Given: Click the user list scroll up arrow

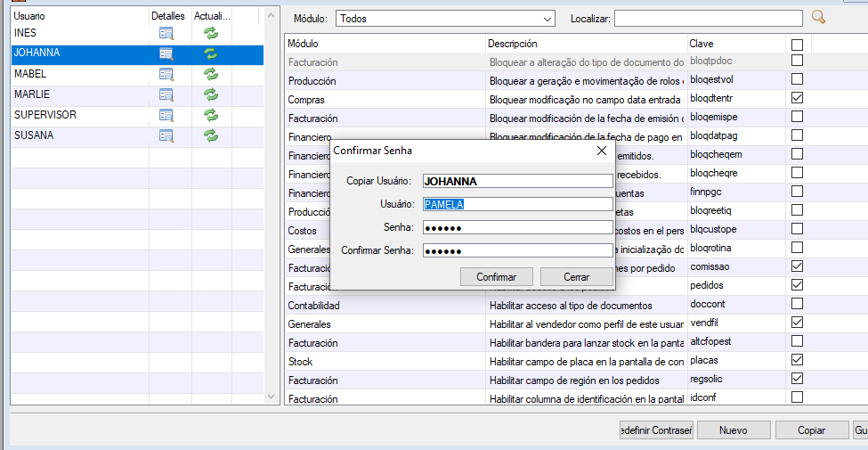Looking at the screenshot, I should click(271, 15).
